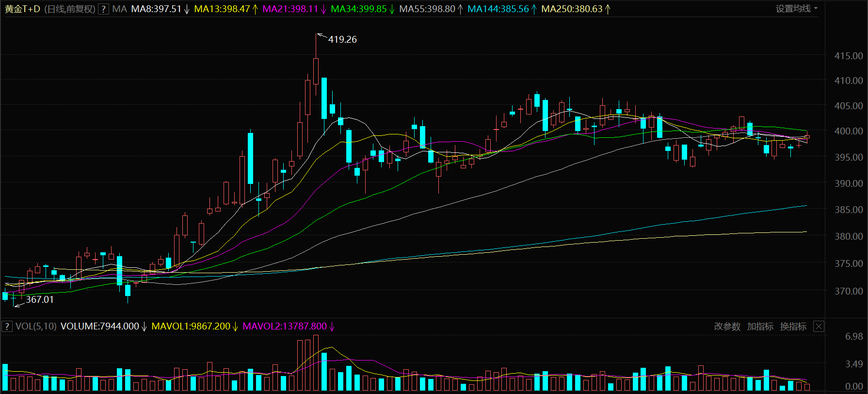Select the MA13:398.47 moving average label

click(222, 9)
